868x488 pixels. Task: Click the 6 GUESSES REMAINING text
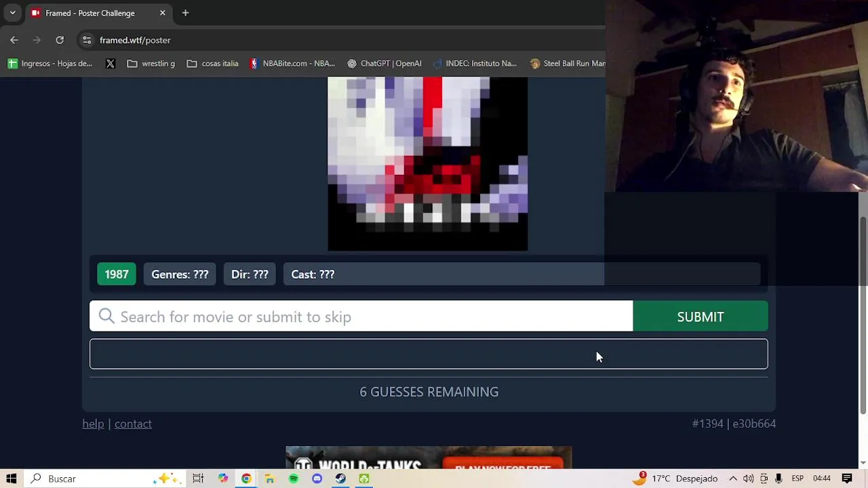pos(429,392)
